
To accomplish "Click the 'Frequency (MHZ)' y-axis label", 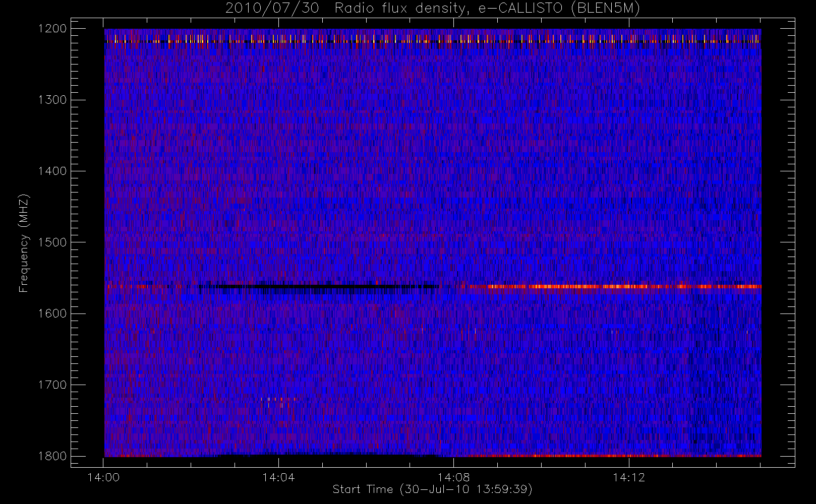I will coord(24,243).
